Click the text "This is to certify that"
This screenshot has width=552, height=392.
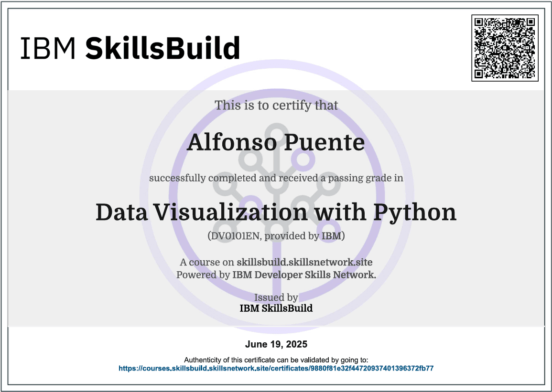[276, 105]
